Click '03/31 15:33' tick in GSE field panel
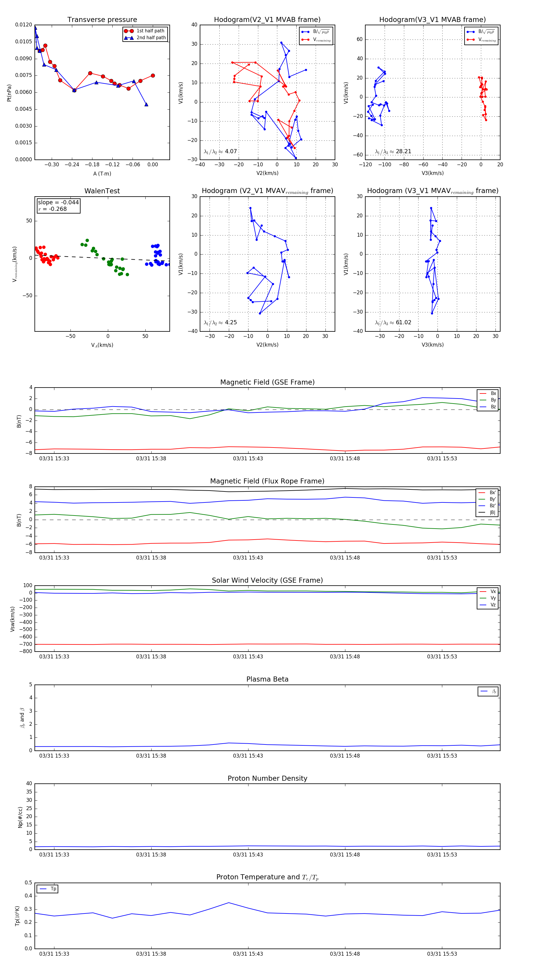The width and height of the screenshot is (535, 980). [x=54, y=459]
